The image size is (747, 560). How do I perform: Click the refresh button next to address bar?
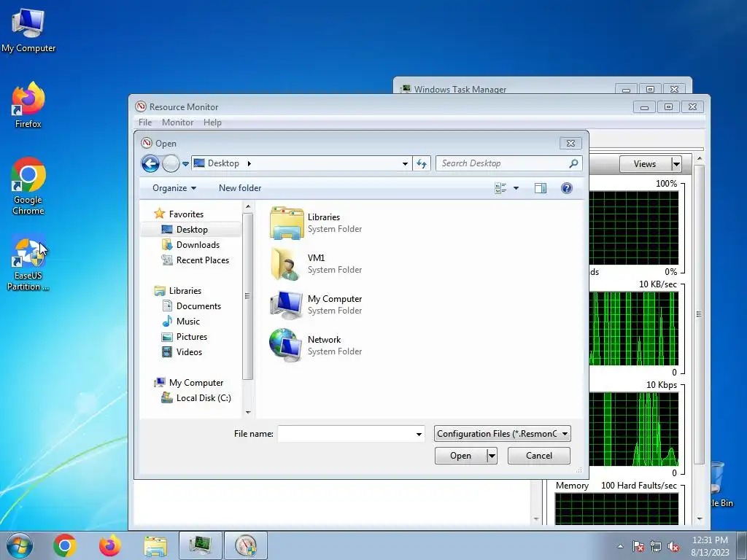[x=422, y=163]
